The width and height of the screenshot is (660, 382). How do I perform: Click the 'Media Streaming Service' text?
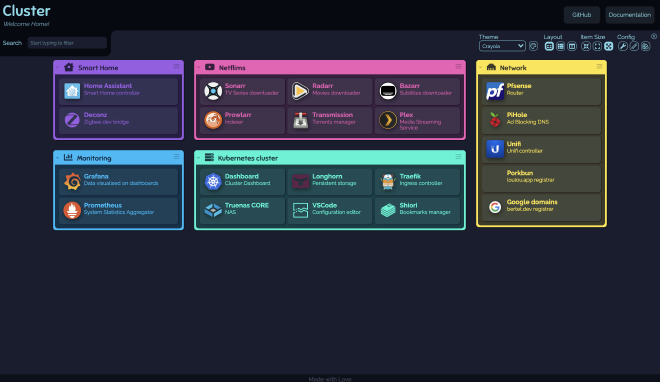click(x=420, y=125)
